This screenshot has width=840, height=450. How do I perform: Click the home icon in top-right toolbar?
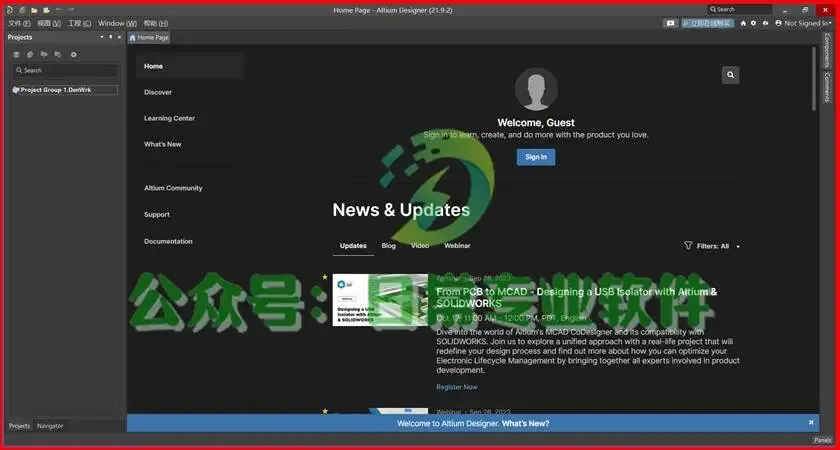743,23
